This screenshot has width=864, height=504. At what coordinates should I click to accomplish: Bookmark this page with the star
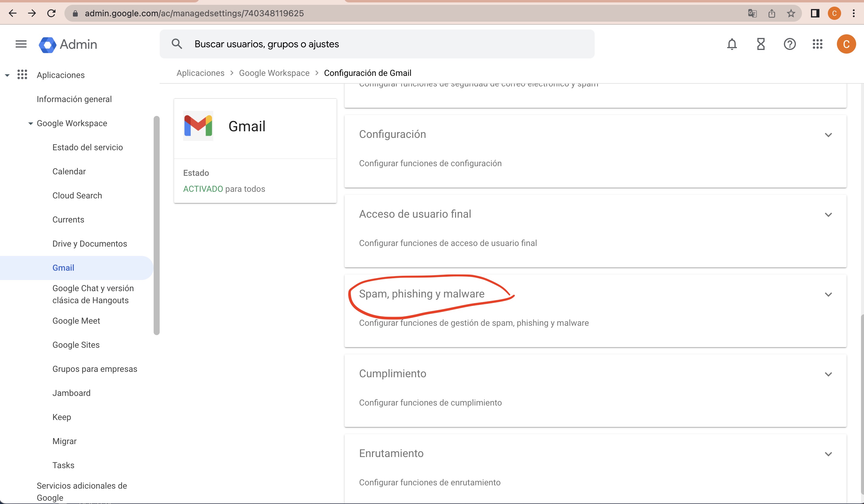click(x=791, y=13)
